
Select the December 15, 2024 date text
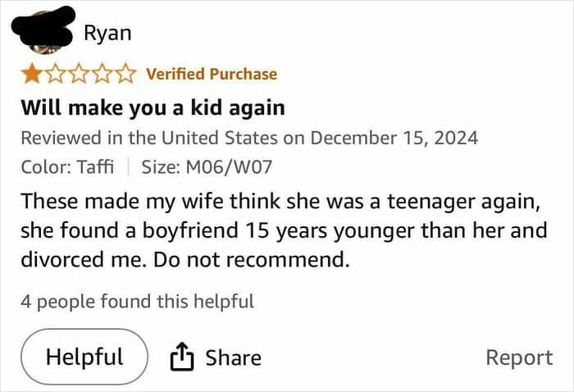[x=394, y=137]
